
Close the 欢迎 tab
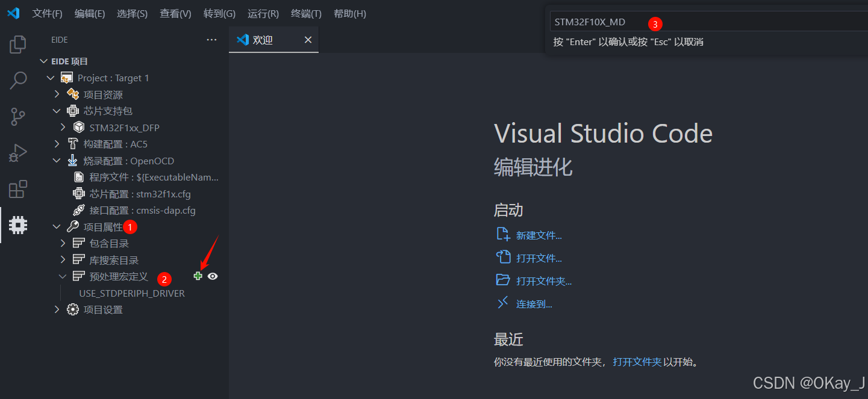pos(308,40)
